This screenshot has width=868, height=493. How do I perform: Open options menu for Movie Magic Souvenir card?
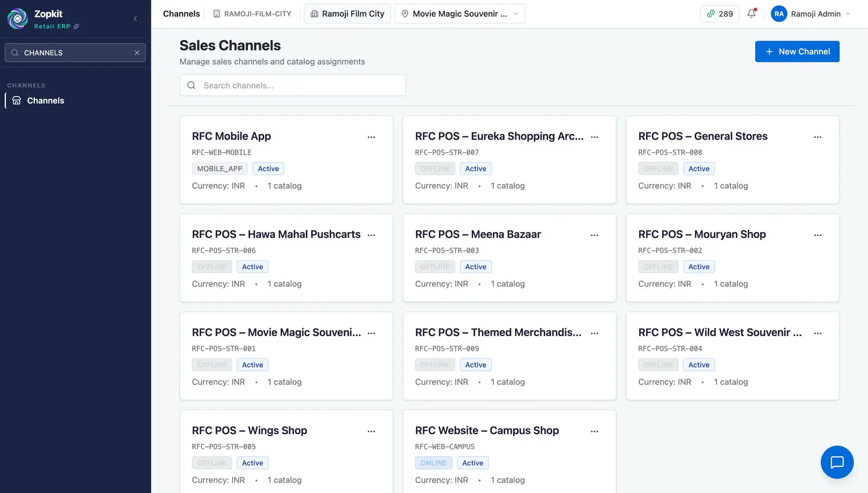[371, 333]
